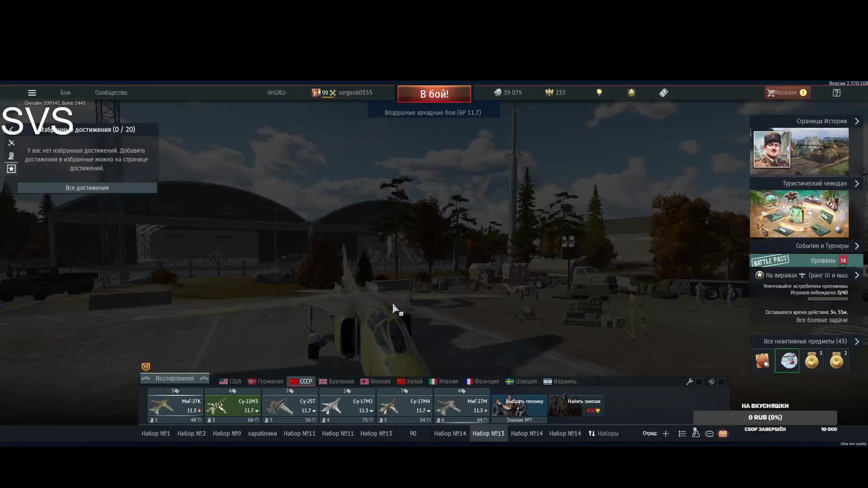Click Все достижения button
Image resolution: width=868 pixels, height=488 pixels.
tap(87, 188)
